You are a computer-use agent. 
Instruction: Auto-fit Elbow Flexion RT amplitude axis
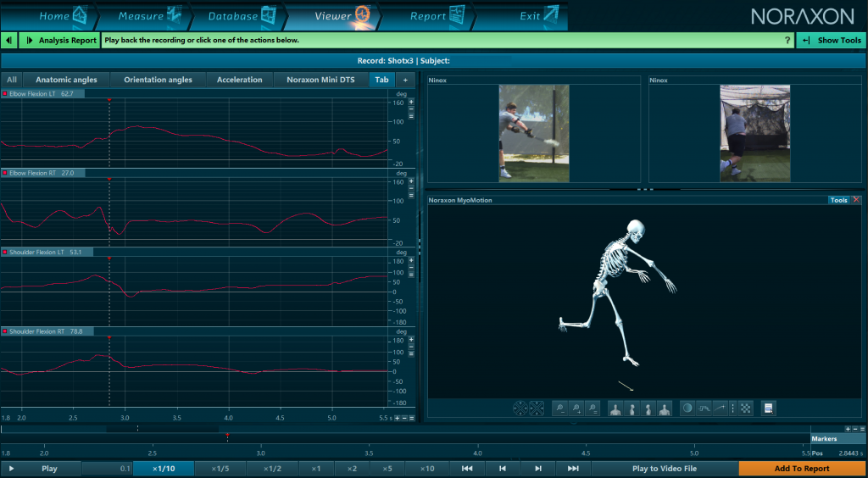411,195
